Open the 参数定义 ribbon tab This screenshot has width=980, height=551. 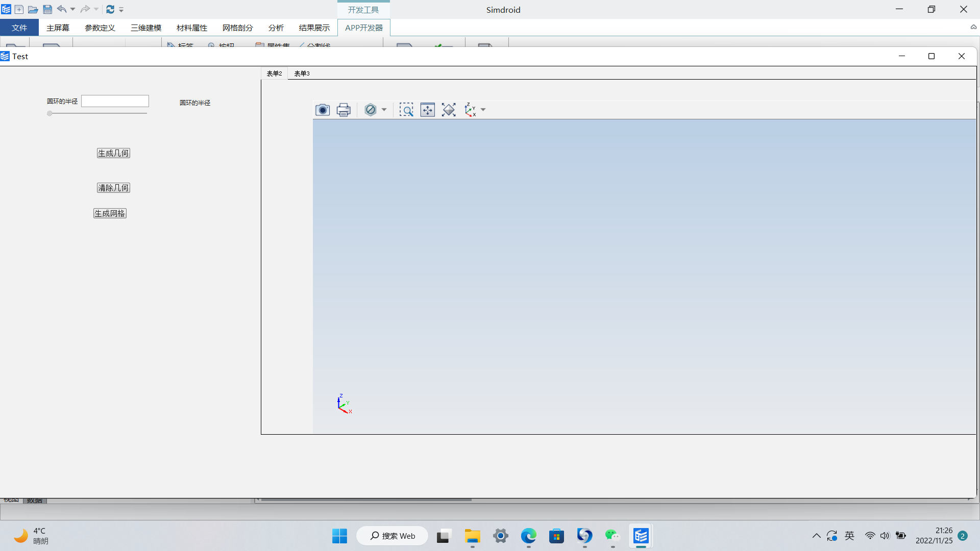[x=100, y=28]
